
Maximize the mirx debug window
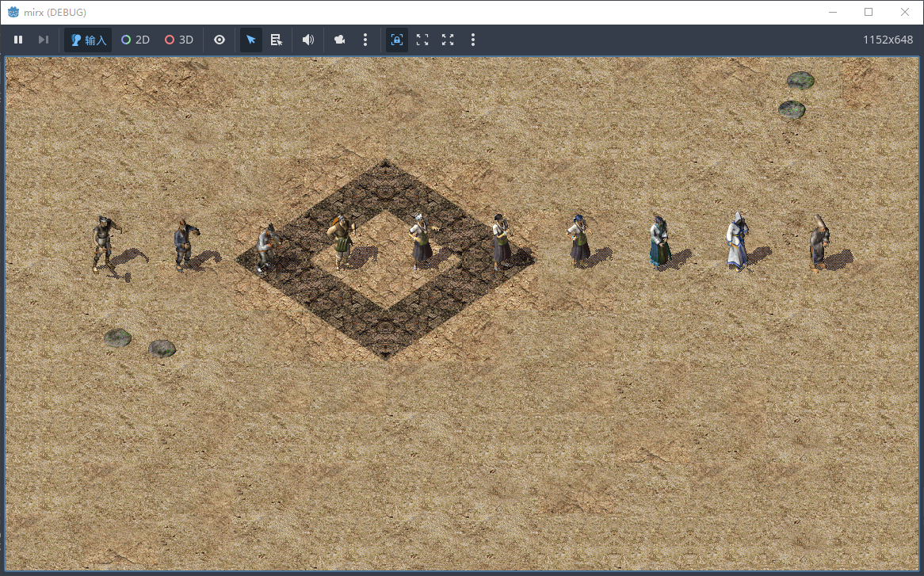tap(869, 12)
